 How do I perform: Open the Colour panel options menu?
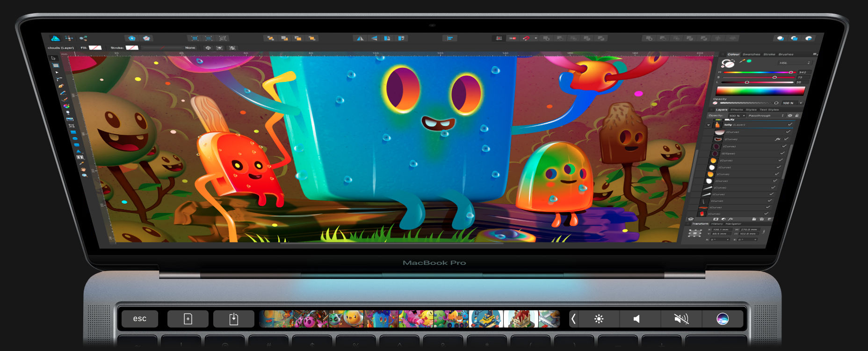[x=815, y=54]
